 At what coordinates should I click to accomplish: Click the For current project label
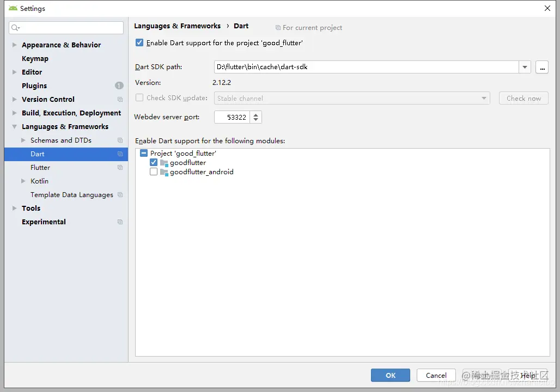pos(313,27)
